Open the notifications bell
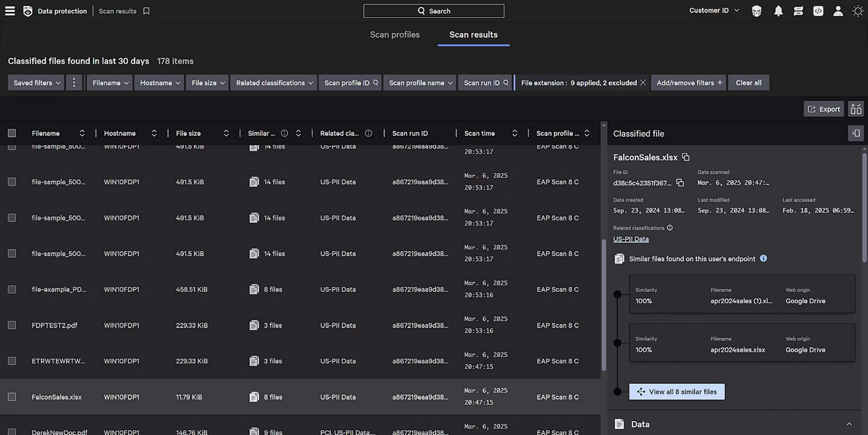The height and width of the screenshot is (435, 868). coord(778,11)
